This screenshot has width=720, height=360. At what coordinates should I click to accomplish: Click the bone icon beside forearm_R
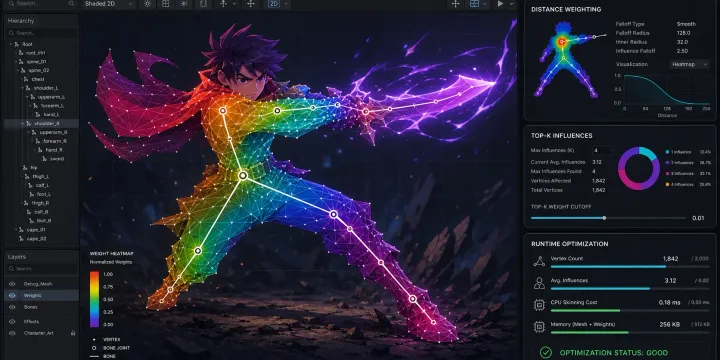coord(39,141)
